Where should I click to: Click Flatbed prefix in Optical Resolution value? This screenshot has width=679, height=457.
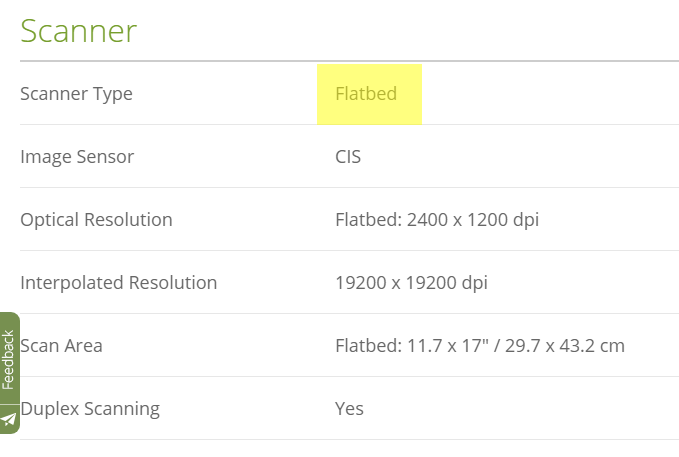[x=367, y=220]
